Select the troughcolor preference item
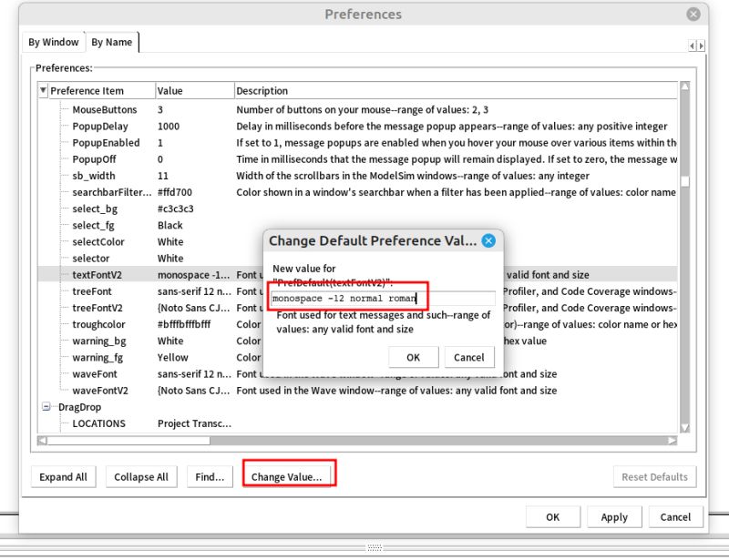 (98, 324)
